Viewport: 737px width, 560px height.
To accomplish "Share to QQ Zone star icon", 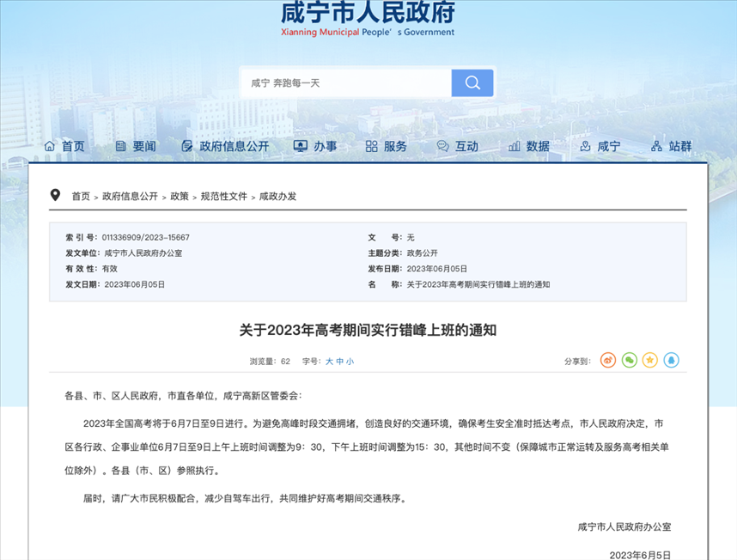I will [x=650, y=361].
